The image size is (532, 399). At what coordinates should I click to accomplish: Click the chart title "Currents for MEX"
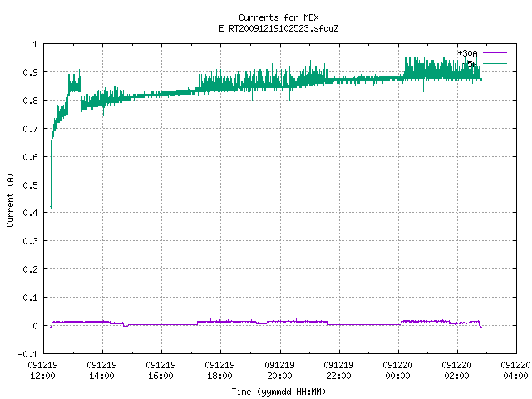point(278,17)
